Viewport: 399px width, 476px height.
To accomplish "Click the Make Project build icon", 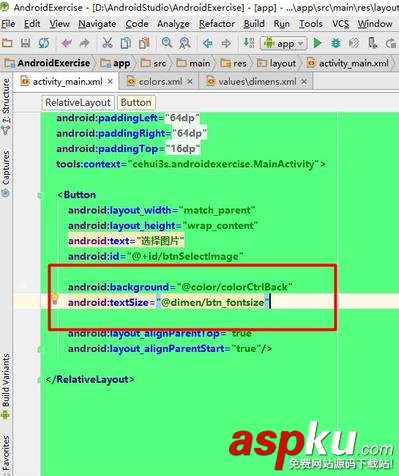I will [249, 43].
